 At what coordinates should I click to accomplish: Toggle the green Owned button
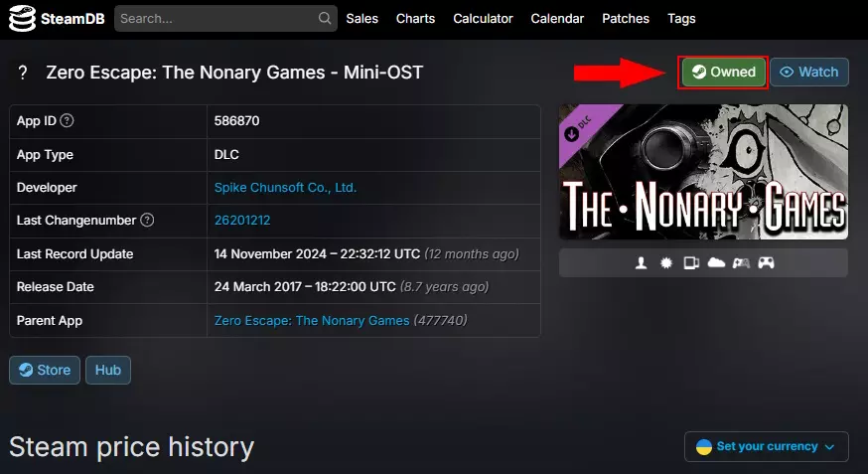pos(723,72)
